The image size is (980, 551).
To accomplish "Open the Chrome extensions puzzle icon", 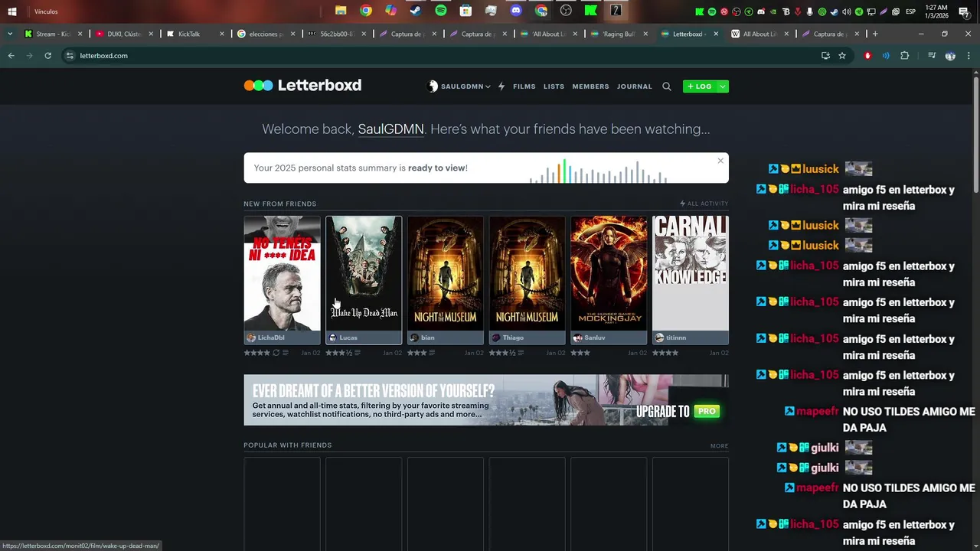I will (904, 56).
